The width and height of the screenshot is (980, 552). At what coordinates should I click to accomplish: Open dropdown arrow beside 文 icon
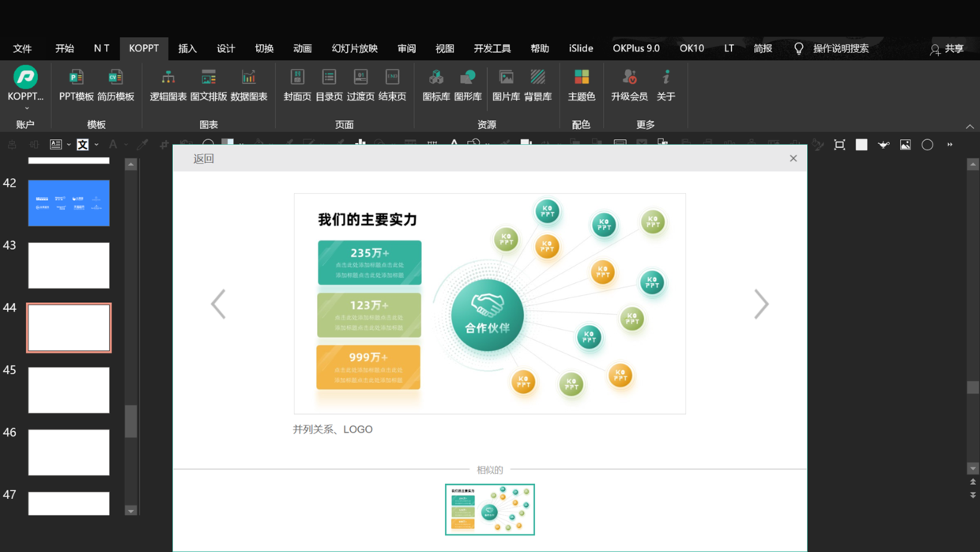pos(96,145)
